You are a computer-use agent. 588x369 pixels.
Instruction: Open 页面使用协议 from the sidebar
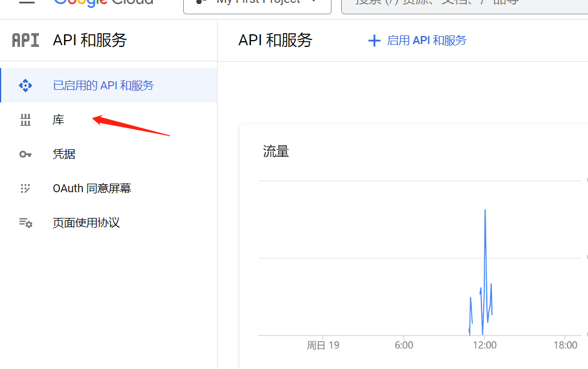pyautogui.click(x=85, y=223)
